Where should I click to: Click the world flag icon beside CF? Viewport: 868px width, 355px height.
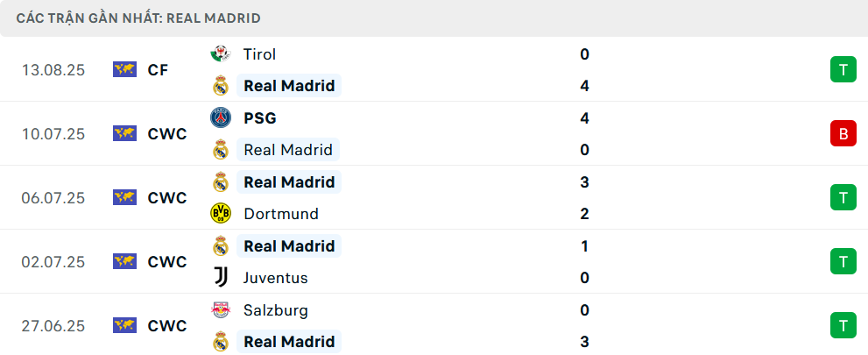[124, 70]
